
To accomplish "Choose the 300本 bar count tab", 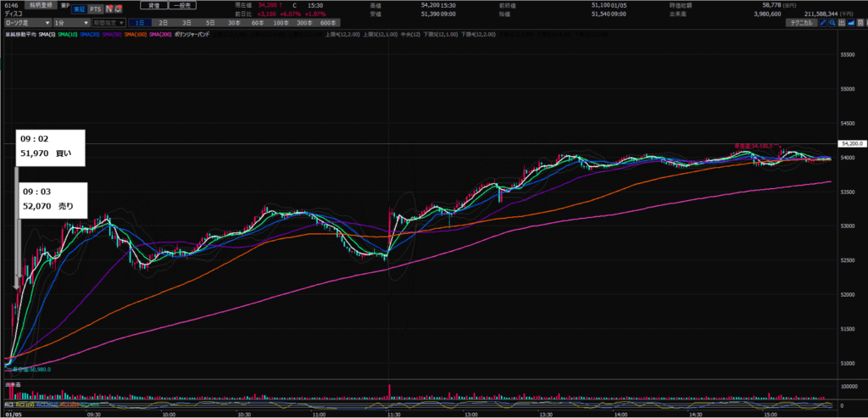I will (x=302, y=22).
